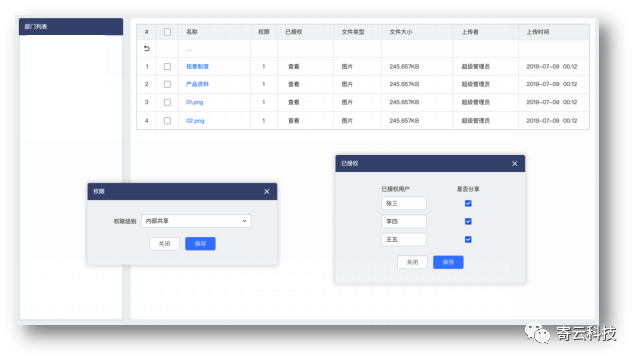Image resolution: width=637 pixels, height=362 pixels.
Task: Click the 文件类型 column header
Action: pos(353,32)
